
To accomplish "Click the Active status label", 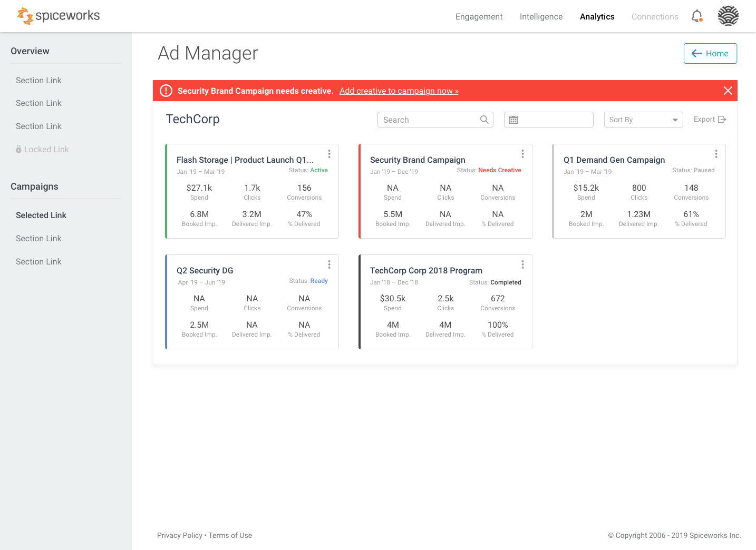I will (x=319, y=170).
